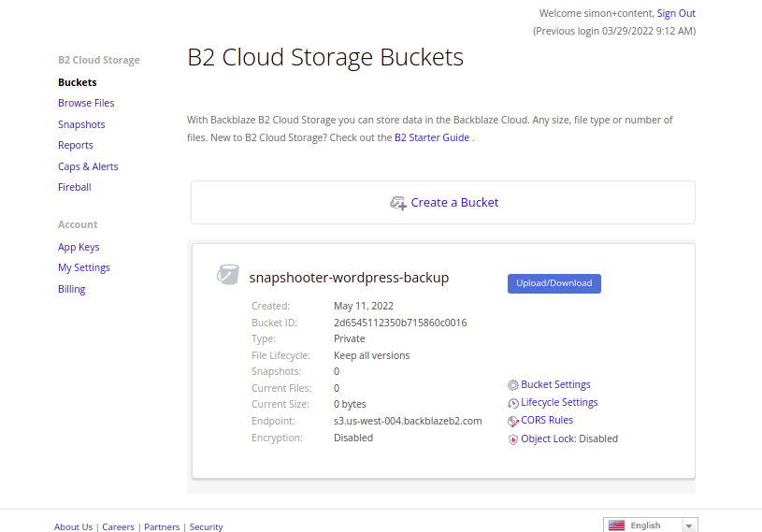Open the Reports page

76,145
